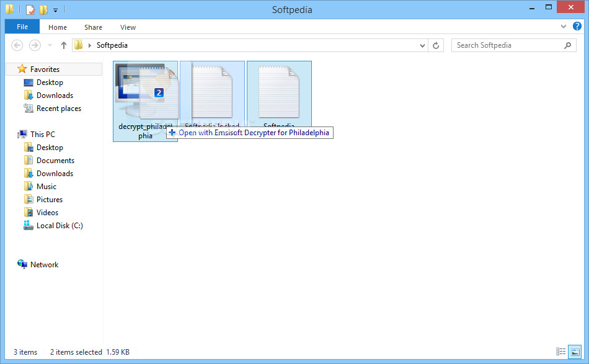Image resolution: width=589 pixels, height=364 pixels.
Task: Click the Music folder icon
Action: pyautogui.click(x=28, y=186)
